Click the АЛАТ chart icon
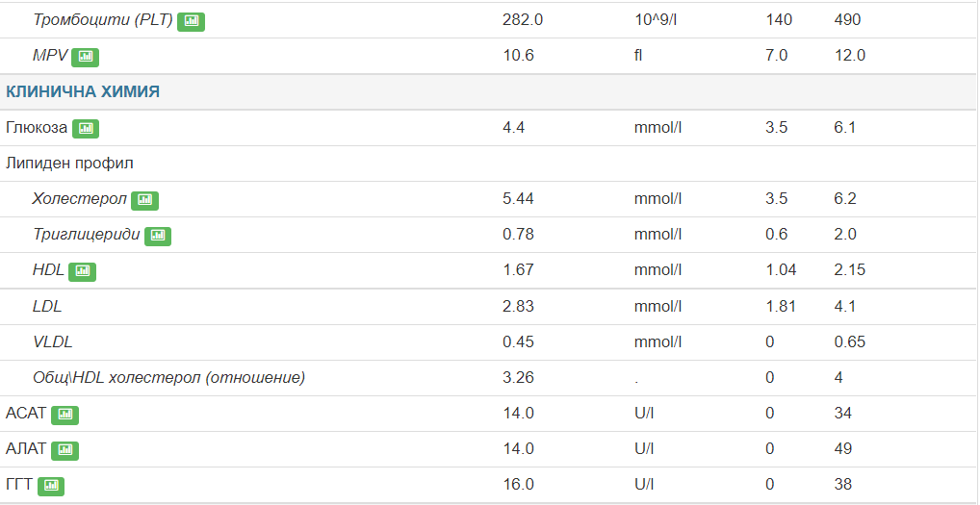This screenshot has width=980, height=505. coord(64,449)
